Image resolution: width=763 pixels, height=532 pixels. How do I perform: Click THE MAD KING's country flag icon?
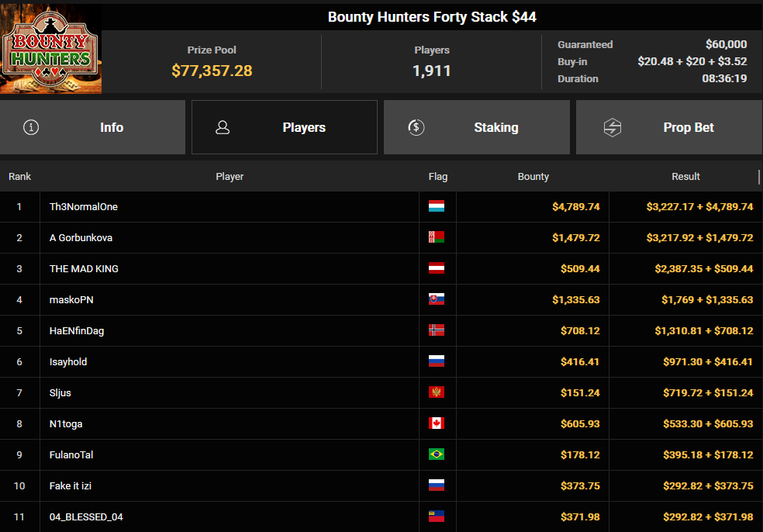tap(437, 268)
